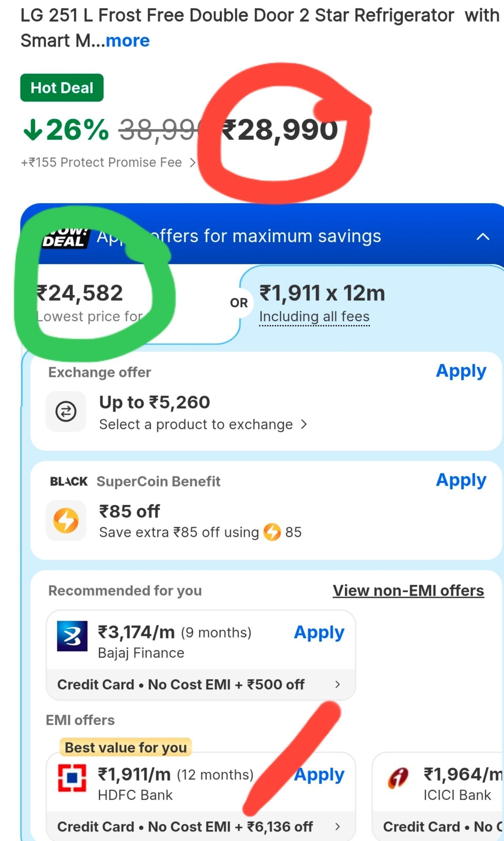Apply Bajaj Finance ₹3,174/m offer
The width and height of the screenshot is (504, 841).
pos(319,633)
